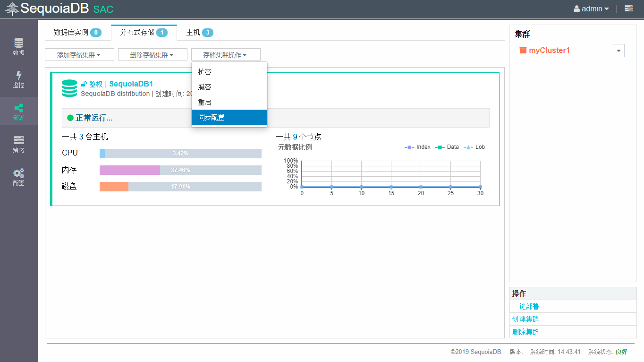Screen dimensions: 644x362
Task: Open the cluster selector dropdown arrow
Action: pos(619,51)
